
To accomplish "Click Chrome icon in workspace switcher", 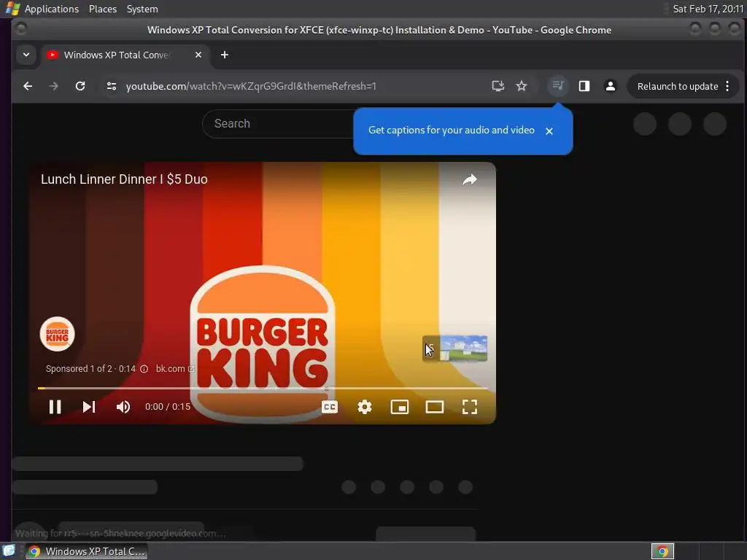I will 662,551.
